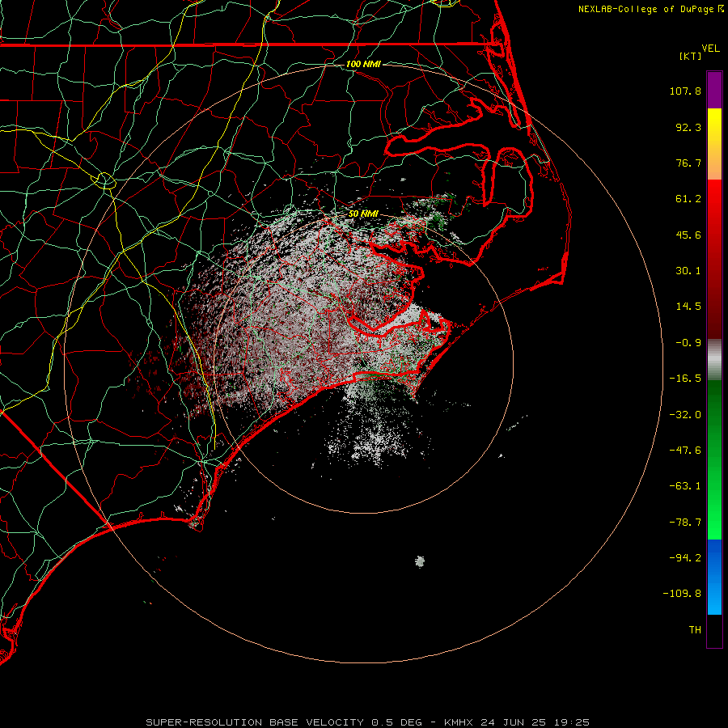Click the 61.2 scale value
The width and height of the screenshot is (728, 728).
click(688, 199)
